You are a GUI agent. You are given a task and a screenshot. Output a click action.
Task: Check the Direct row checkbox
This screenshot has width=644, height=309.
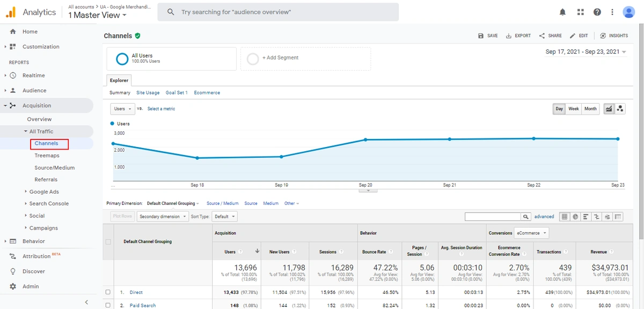click(108, 292)
